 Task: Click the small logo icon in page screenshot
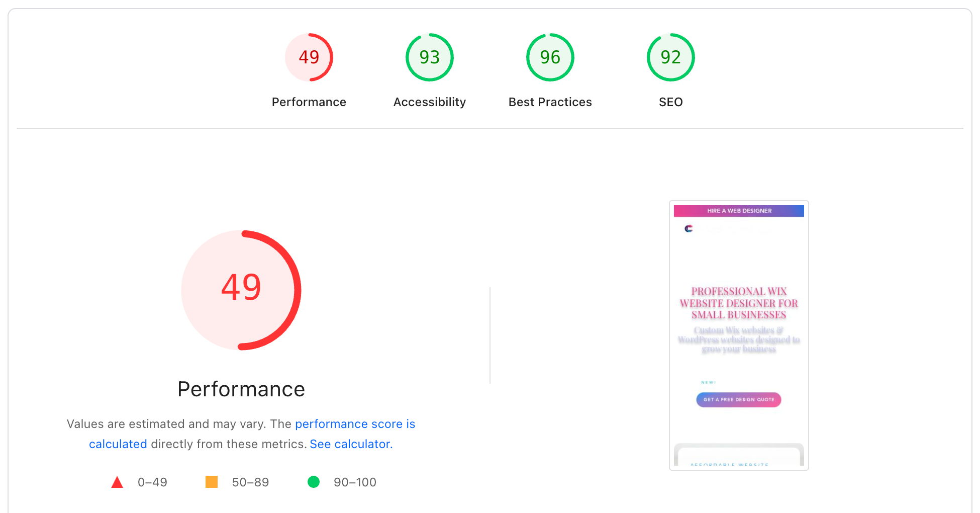689,229
